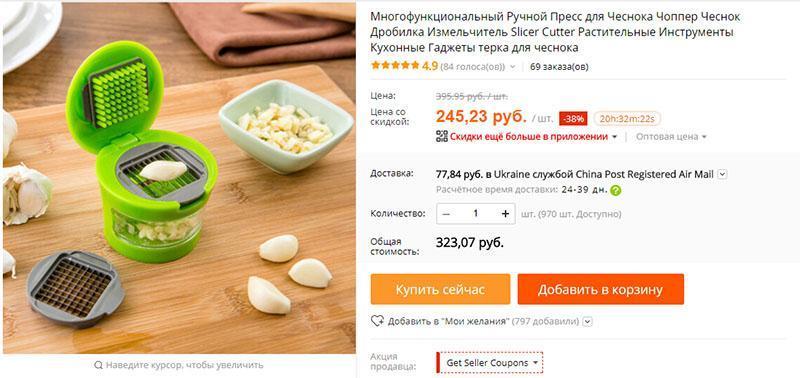
Task: Click the magnifier icon below the product image
Action: coord(98,365)
